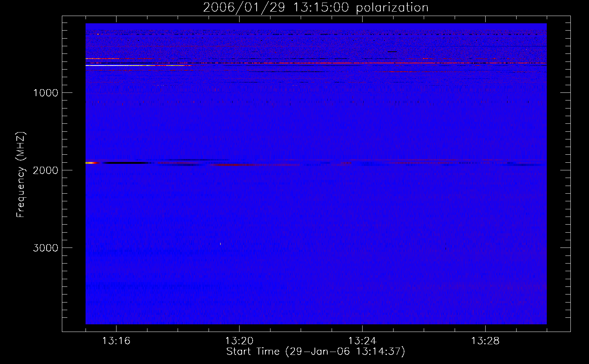
Task: Click the '1000' frequency tick label
Action: 46,93
